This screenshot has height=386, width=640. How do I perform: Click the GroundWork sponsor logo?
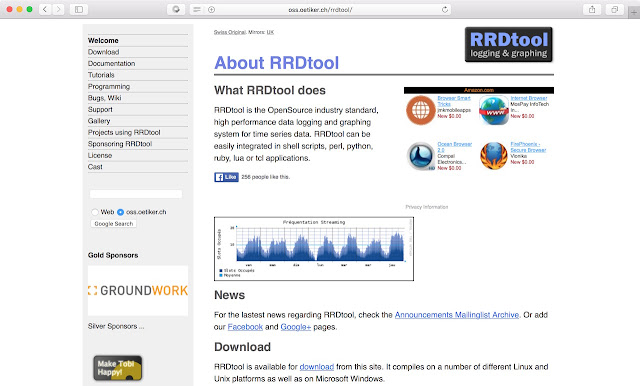click(138, 291)
